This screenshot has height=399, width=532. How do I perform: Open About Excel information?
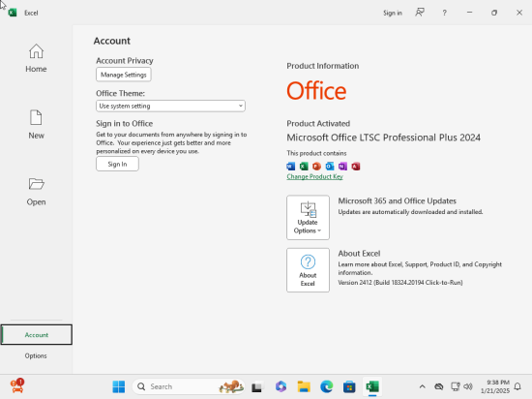308,270
